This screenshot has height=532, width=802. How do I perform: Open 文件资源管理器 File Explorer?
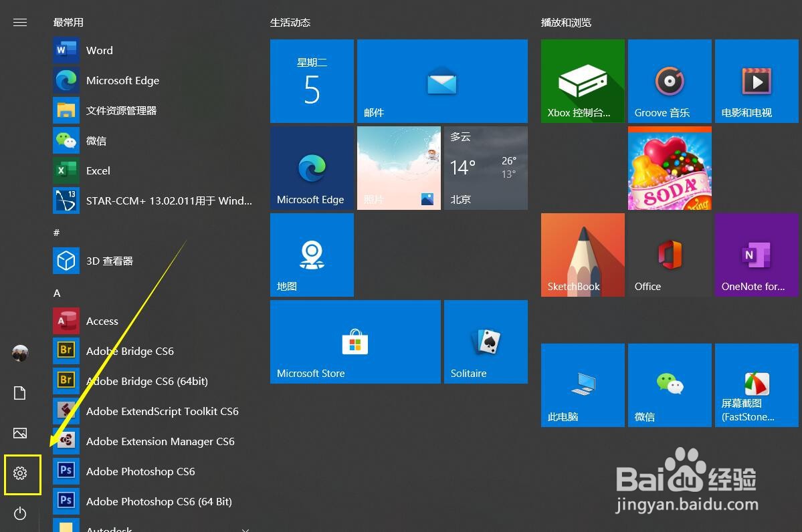tap(121, 110)
